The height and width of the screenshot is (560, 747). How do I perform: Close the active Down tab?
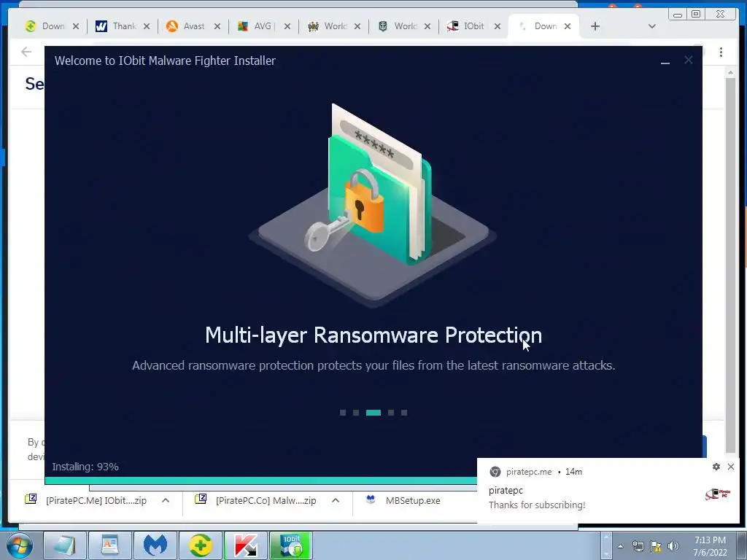[x=568, y=26]
